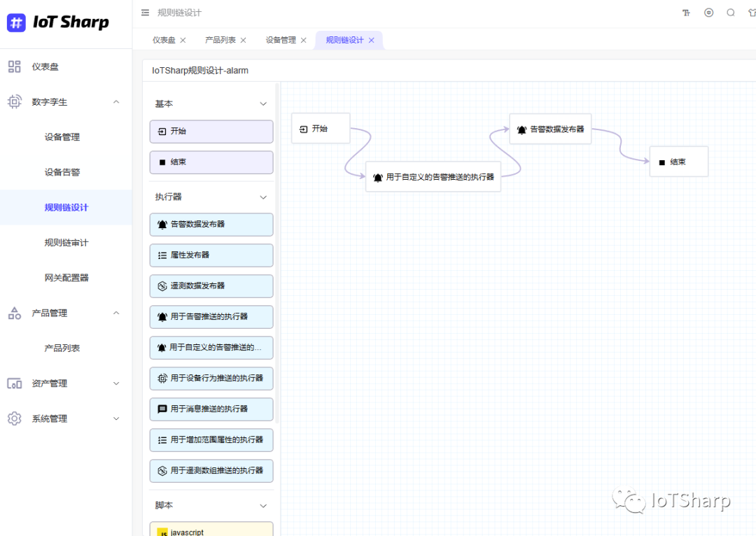The image size is (756, 536).
Task: Collapse the 产品管理 sidebar menu chevron
Action: click(116, 313)
